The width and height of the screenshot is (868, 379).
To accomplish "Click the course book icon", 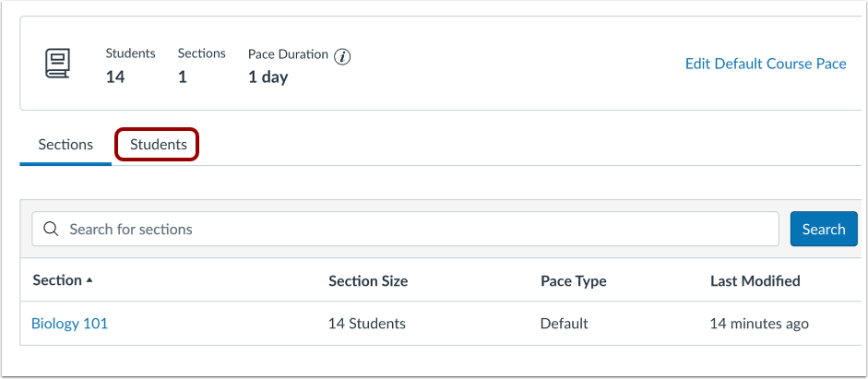I will (x=57, y=65).
